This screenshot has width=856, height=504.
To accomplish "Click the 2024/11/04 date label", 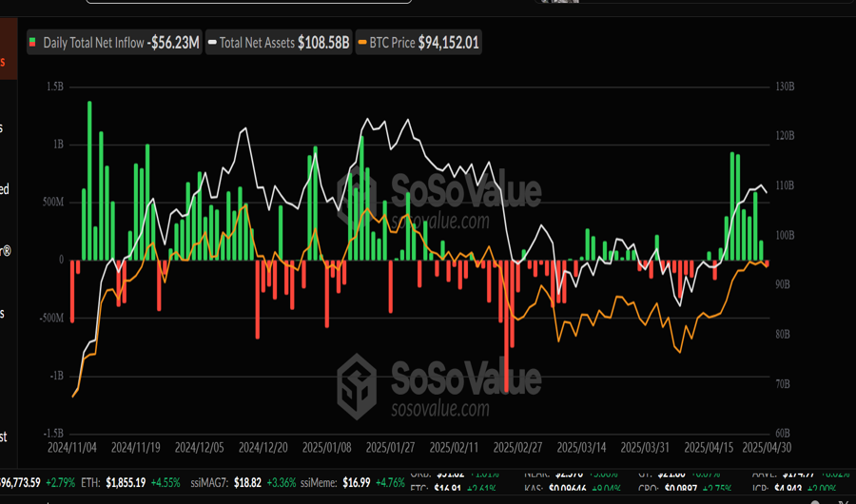I will 72,448.
